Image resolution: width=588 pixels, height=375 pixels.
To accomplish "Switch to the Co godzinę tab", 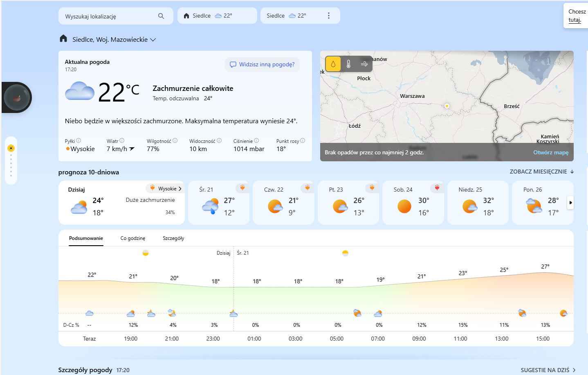I will click(132, 238).
